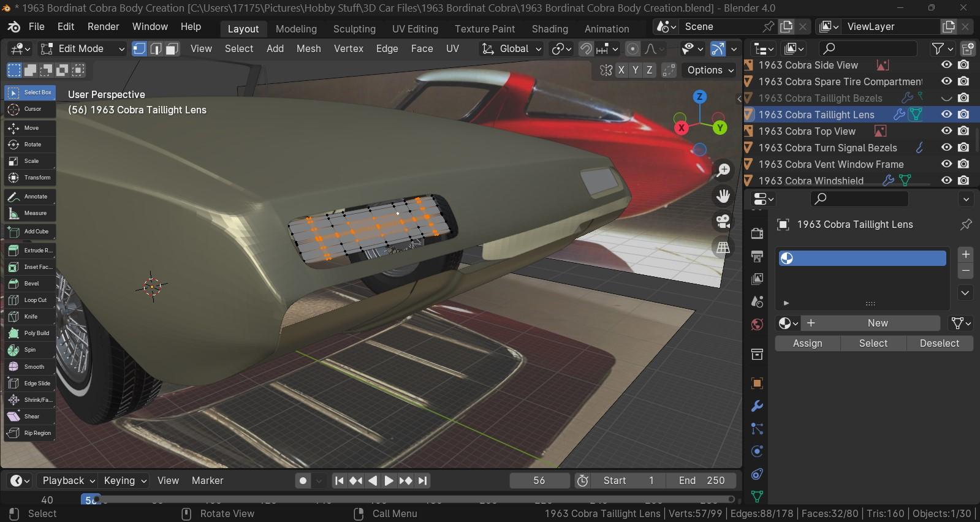The width and height of the screenshot is (980, 522).
Task: Hide 1963 Cobra Side View in viewport
Action: [947, 65]
